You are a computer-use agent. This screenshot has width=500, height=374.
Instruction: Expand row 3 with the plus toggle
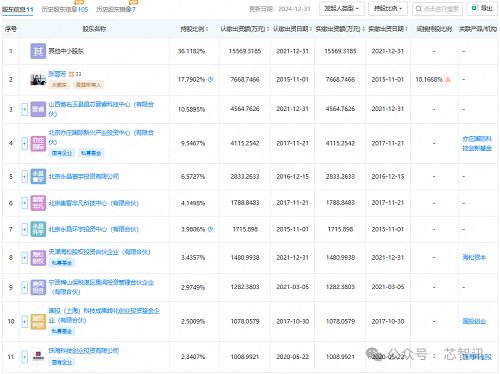[24, 109]
